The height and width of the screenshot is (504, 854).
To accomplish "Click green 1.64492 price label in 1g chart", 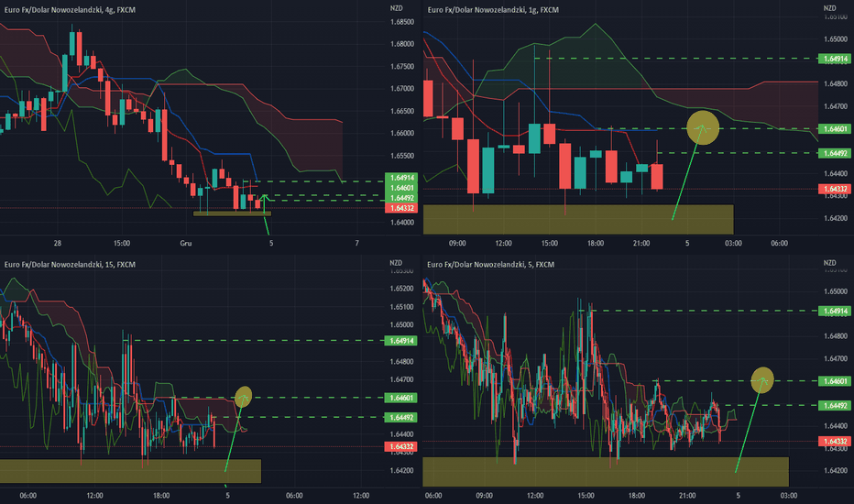I will click(x=835, y=154).
